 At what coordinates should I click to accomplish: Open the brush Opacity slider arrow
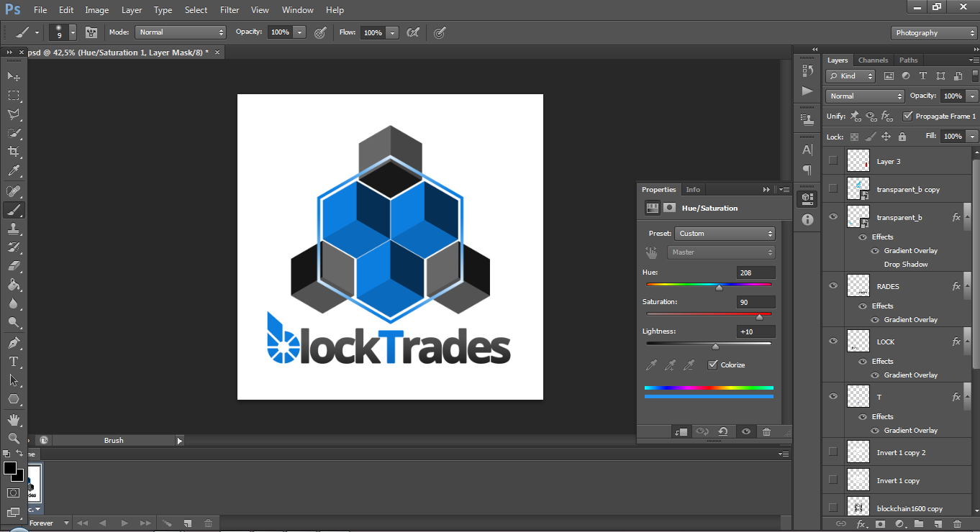(x=299, y=32)
